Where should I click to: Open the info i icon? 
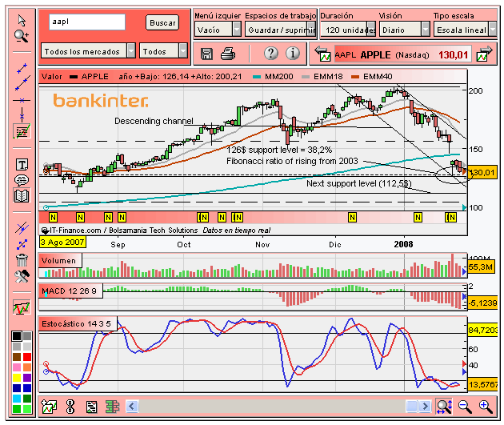click(293, 53)
